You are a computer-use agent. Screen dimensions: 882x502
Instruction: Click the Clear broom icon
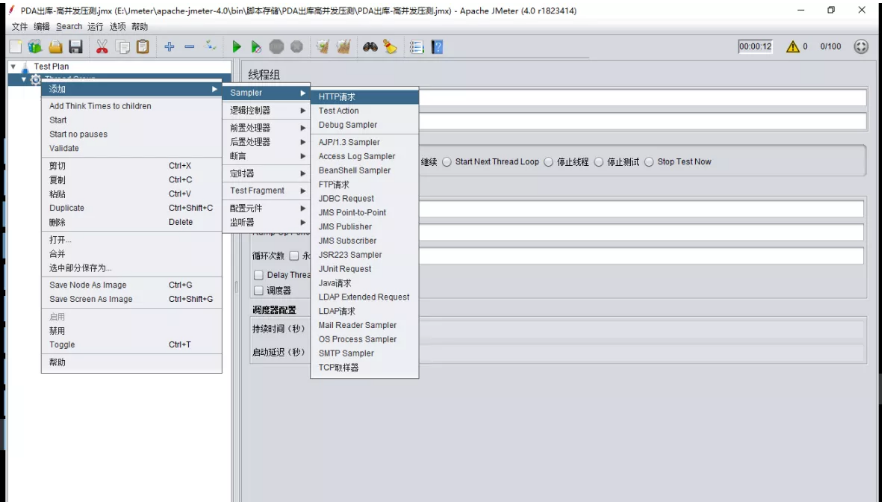tap(322, 47)
